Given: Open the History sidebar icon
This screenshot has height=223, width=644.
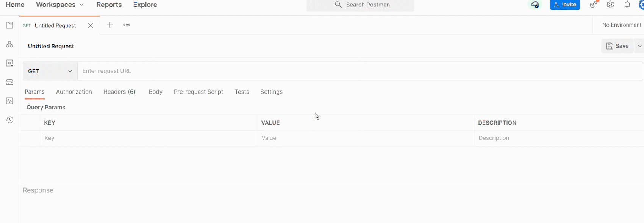Looking at the screenshot, I should pyautogui.click(x=9, y=120).
